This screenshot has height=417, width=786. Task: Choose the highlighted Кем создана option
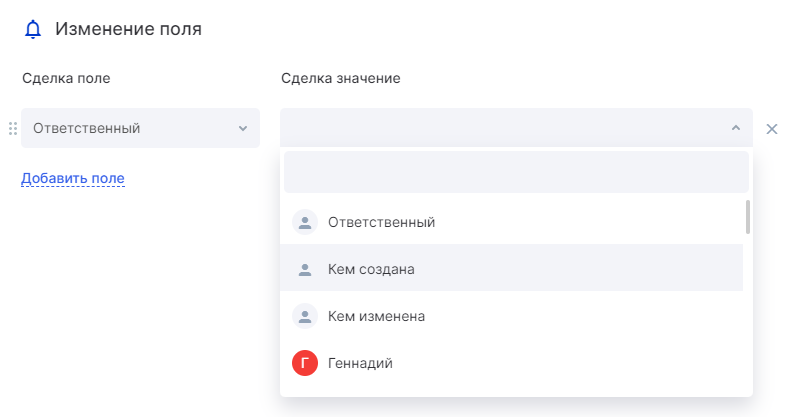[371, 269]
